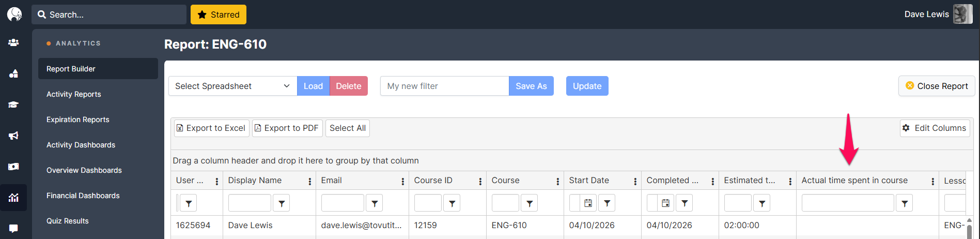Open calendar picker for Start Date filter

point(588,203)
